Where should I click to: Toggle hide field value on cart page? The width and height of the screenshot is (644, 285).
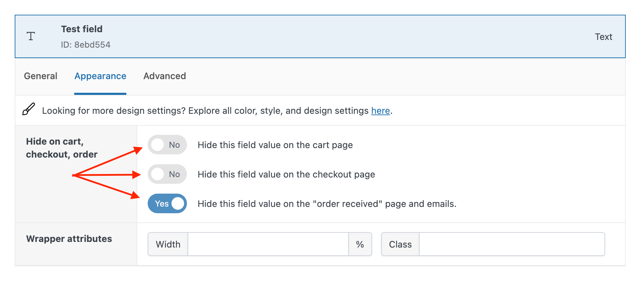pyautogui.click(x=167, y=145)
